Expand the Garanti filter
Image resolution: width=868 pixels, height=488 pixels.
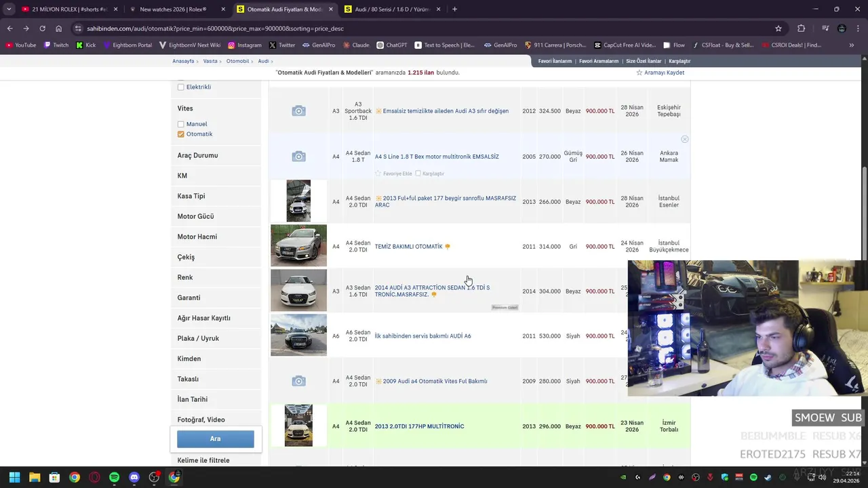coord(216,298)
